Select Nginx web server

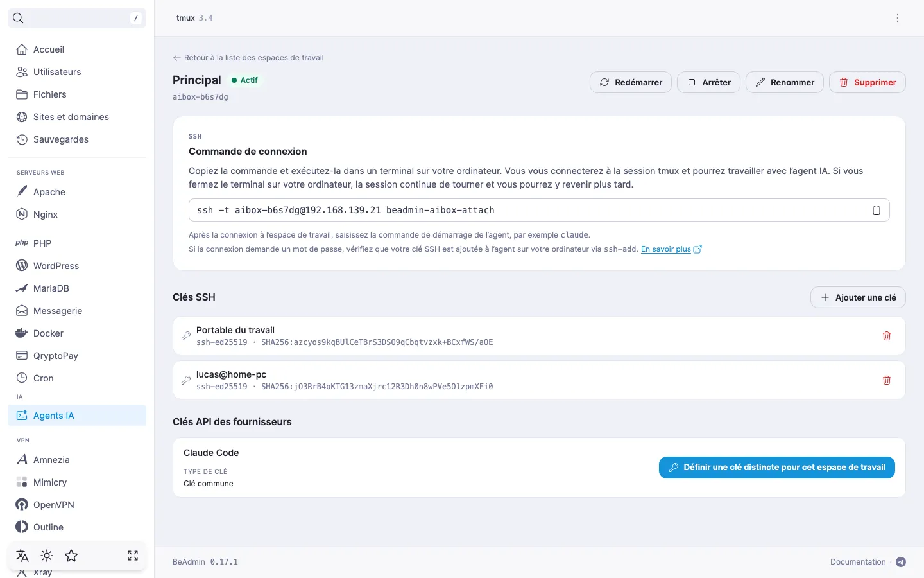[x=77, y=215]
